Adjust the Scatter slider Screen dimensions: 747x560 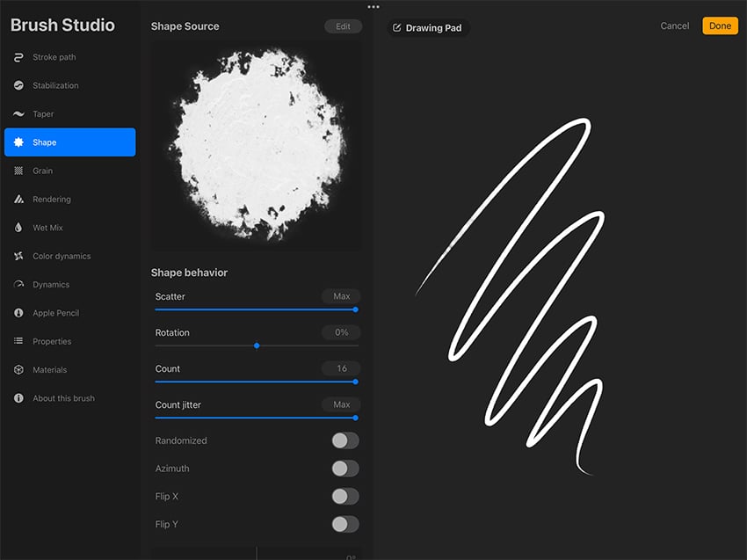pos(354,309)
